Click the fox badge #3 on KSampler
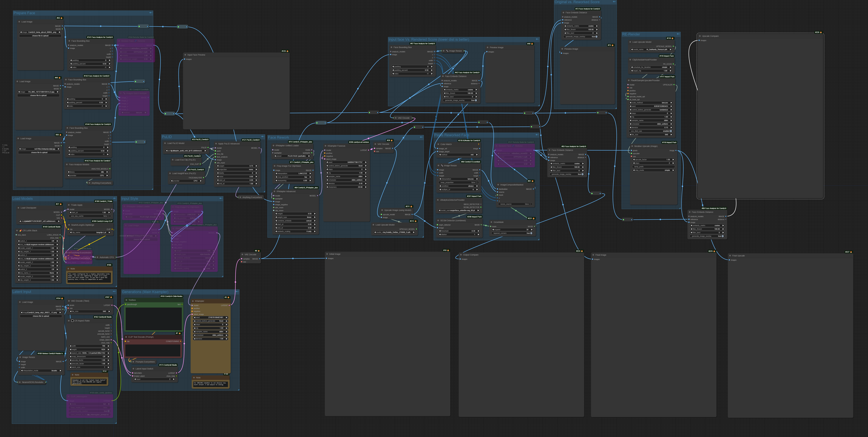This screenshot has height=437, width=868. [228, 297]
